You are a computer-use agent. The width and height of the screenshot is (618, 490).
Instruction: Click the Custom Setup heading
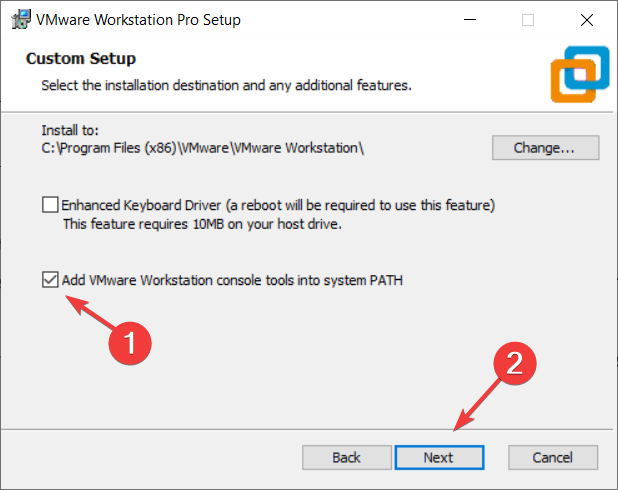pyautogui.click(x=81, y=59)
